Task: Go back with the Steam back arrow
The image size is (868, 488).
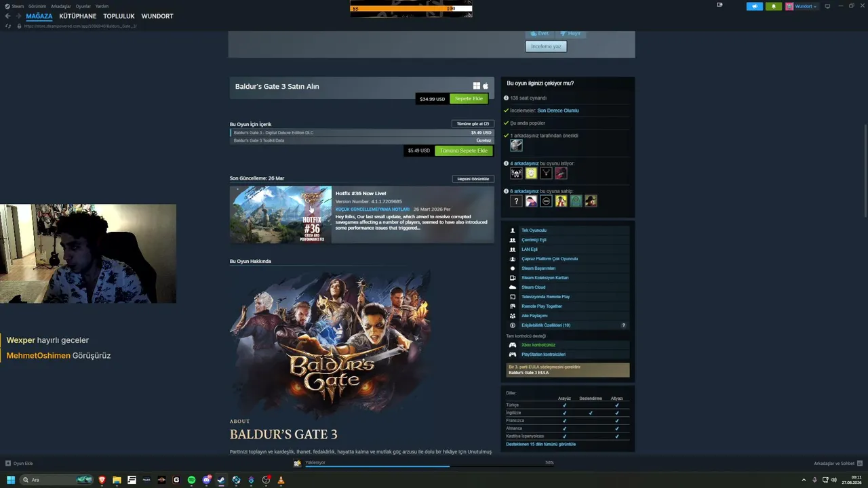Action: coord(8,16)
